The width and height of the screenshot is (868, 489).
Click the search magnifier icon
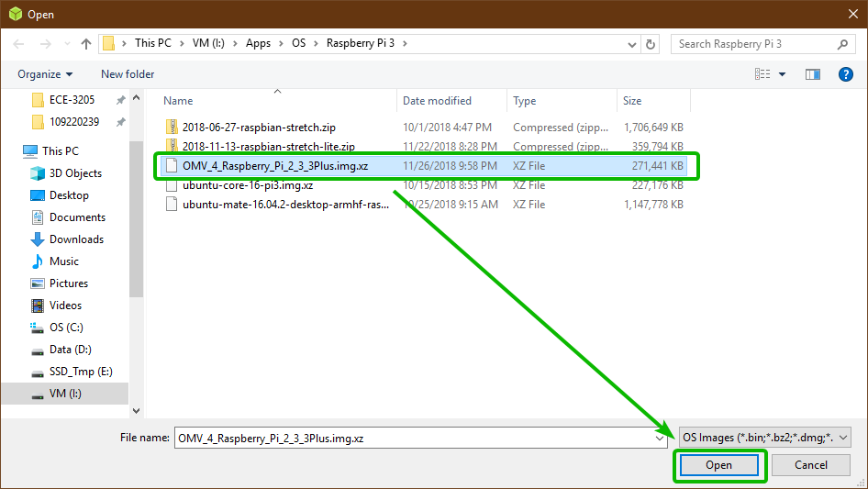pyautogui.click(x=842, y=44)
